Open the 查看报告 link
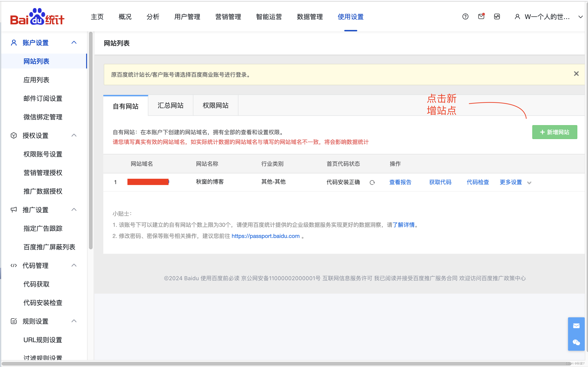Viewport: 588px width, 367px height. pos(400,182)
